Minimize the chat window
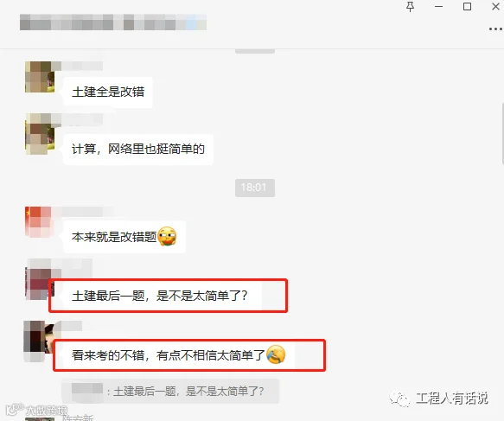 (439, 7)
